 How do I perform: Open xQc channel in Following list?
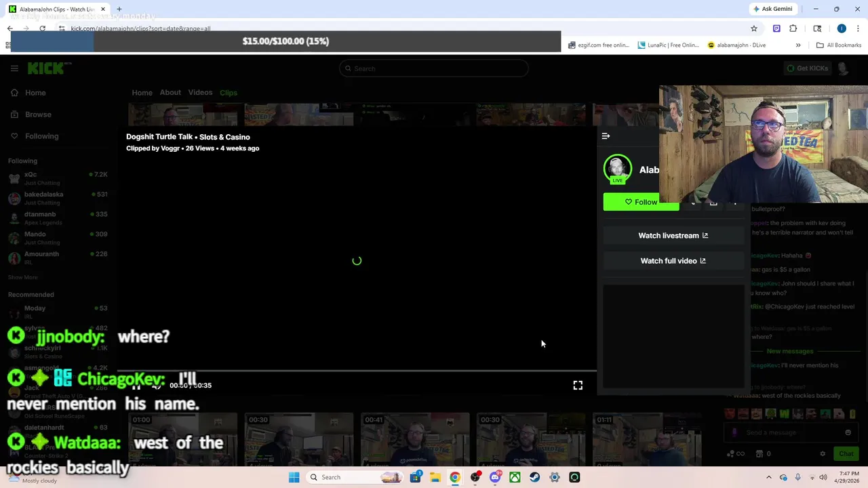click(x=58, y=178)
